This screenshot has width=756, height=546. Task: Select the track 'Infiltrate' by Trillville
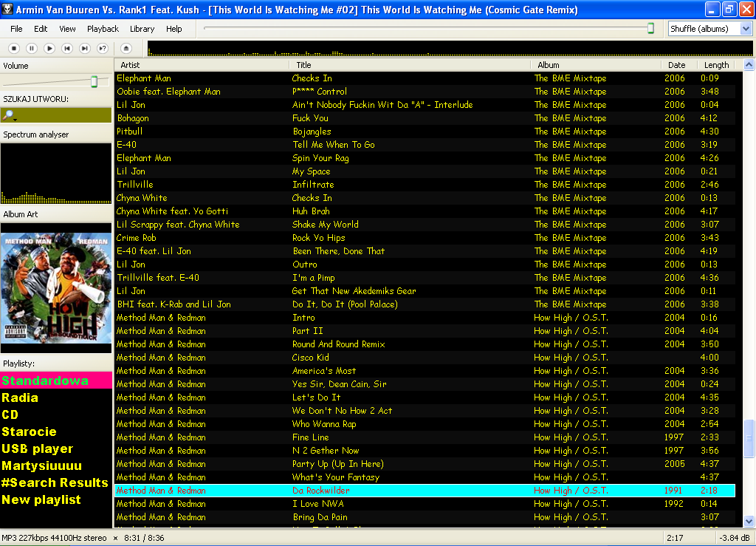tap(425, 185)
